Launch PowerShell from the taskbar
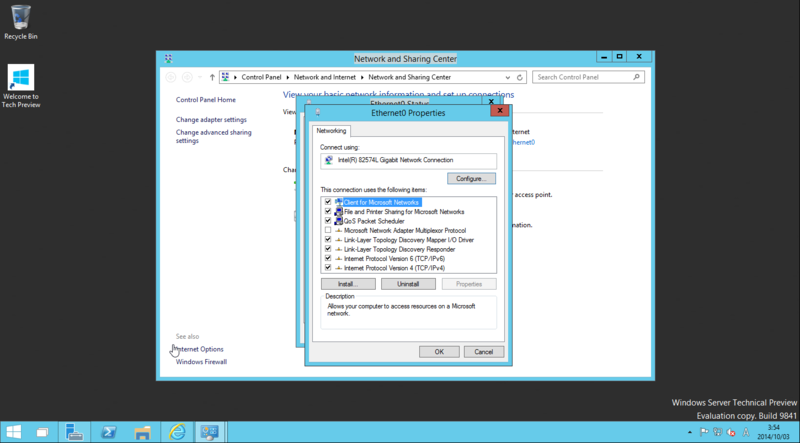Viewport: 800px width, 443px height. [108, 432]
